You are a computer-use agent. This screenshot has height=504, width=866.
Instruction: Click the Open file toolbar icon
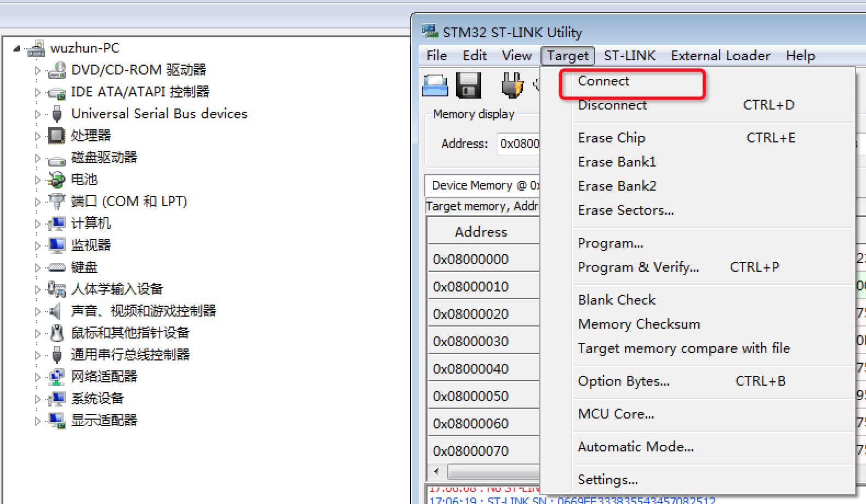coord(435,85)
